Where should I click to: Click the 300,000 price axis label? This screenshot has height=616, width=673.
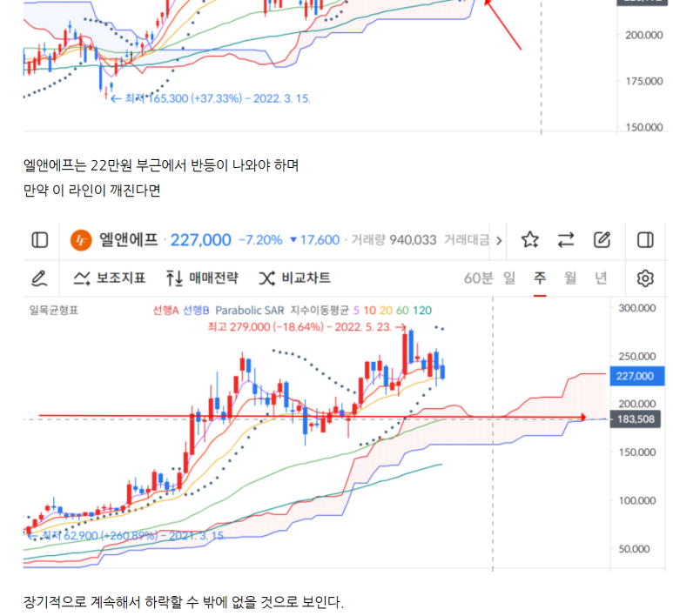[x=637, y=308]
